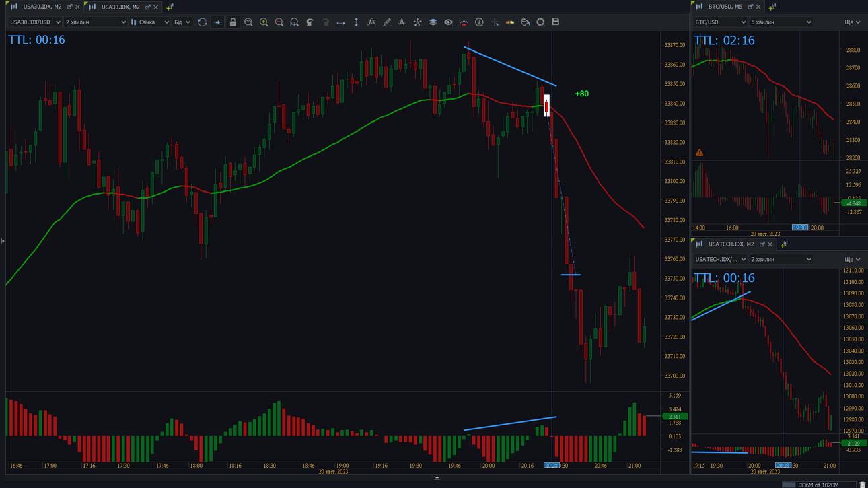Click the 'TTL: 00:16' label on main chart
Image resolution: width=868 pixels, height=488 pixels.
(37, 40)
